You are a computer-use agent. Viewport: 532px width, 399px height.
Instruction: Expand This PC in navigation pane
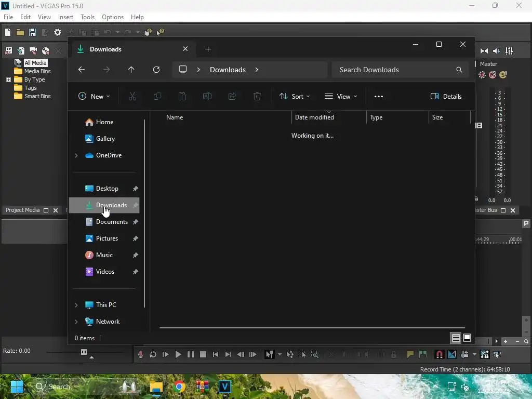click(76, 305)
